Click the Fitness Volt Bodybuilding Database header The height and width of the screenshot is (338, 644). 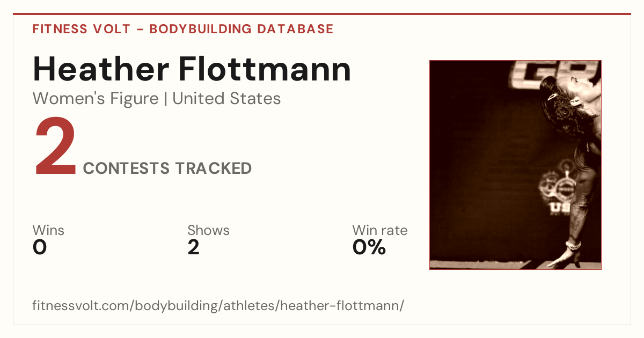tap(183, 29)
